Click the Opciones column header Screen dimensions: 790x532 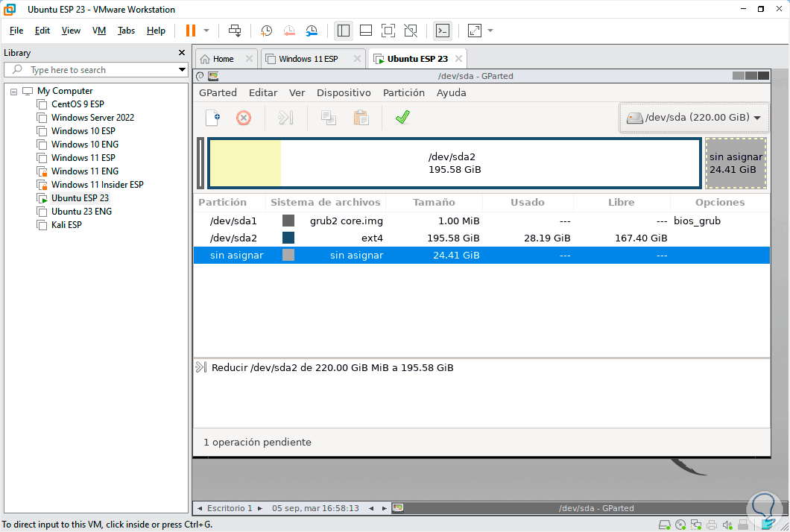720,203
